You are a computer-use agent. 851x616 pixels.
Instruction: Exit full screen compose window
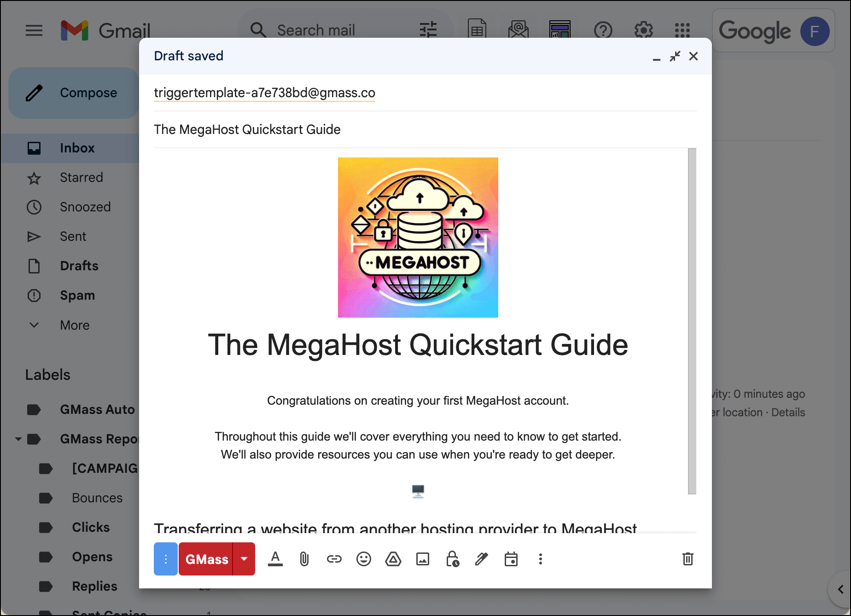point(675,56)
